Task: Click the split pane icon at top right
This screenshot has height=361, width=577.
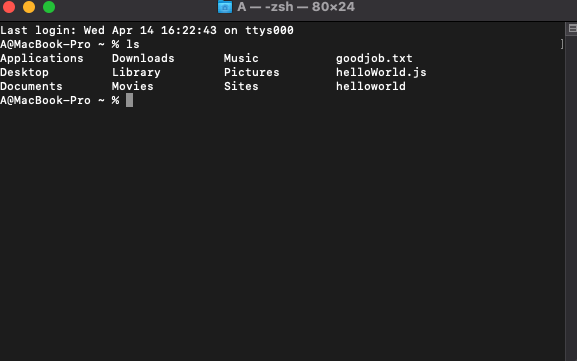Action: (x=573, y=28)
